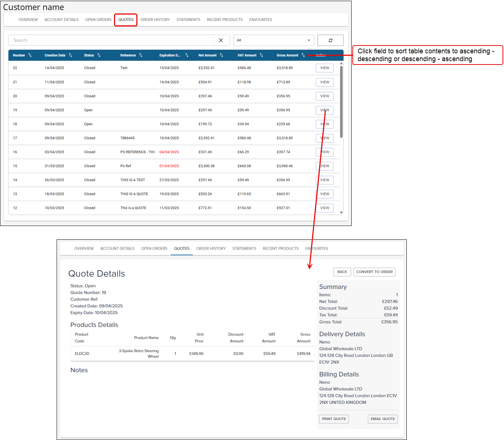The width and height of the screenshot is (504, 440).
Task: Click the Expiration Date sort arrows
Action: 187,55
